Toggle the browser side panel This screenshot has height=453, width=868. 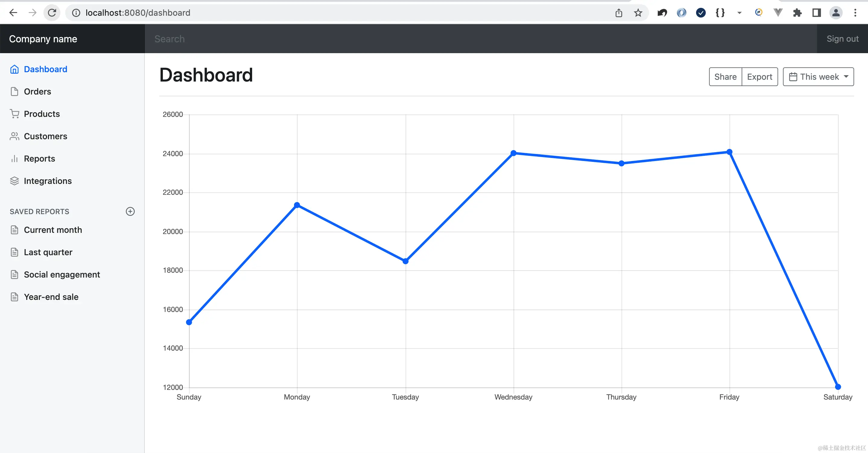[x=816, y=13]
